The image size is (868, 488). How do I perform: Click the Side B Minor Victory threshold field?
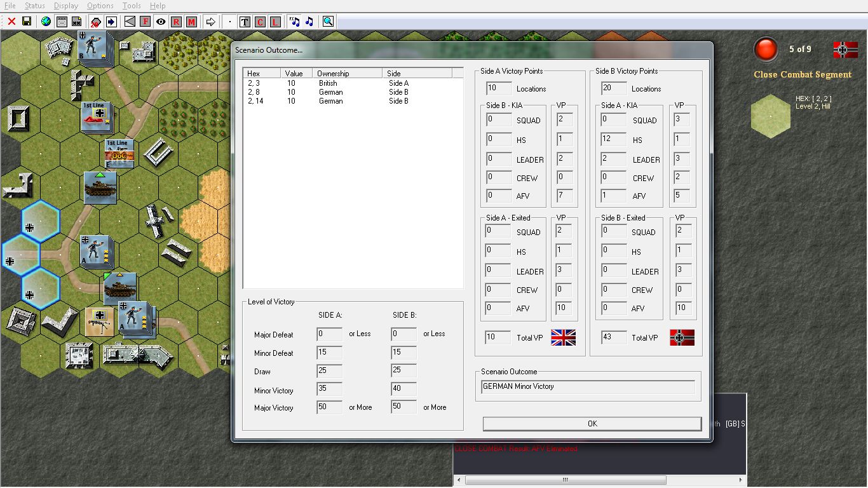(404, 389)
